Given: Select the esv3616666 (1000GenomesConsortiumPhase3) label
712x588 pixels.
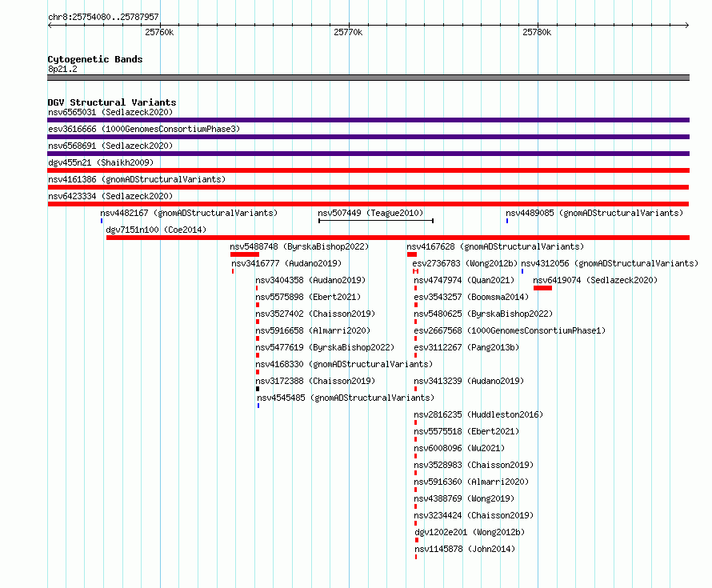Looking at the screenshot, I should (x=144, y=129).
